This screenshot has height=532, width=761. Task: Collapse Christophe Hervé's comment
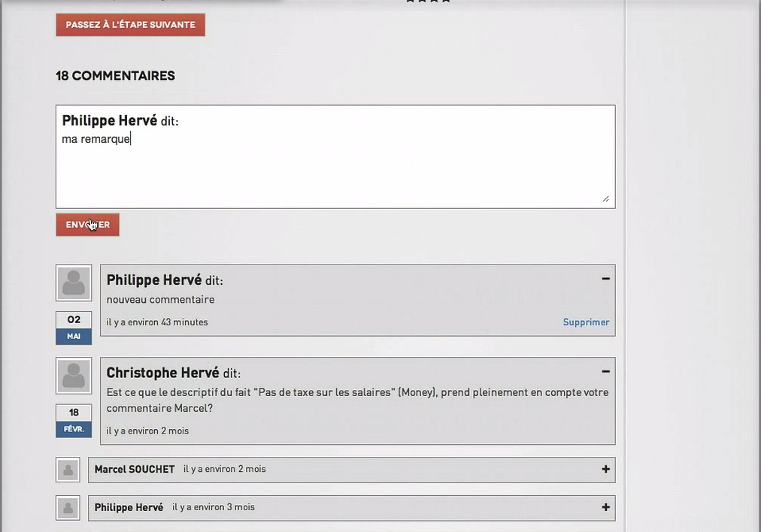tap(605, 371)
